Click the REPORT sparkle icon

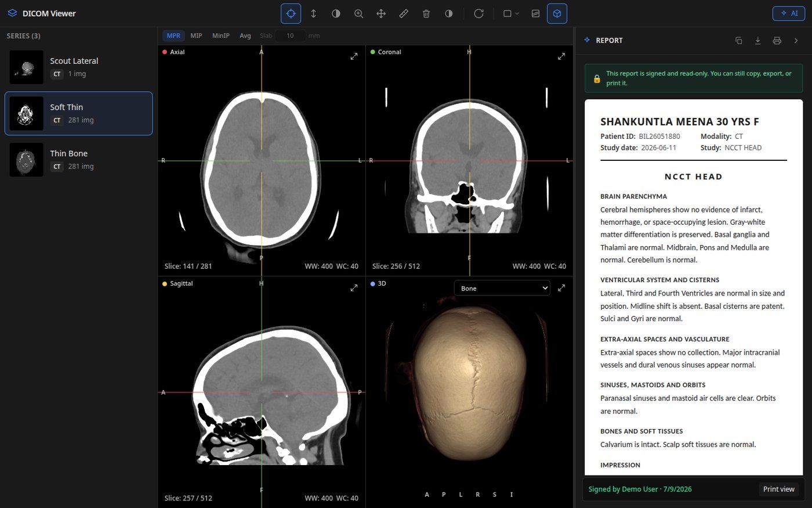click(x=587, y=40)
